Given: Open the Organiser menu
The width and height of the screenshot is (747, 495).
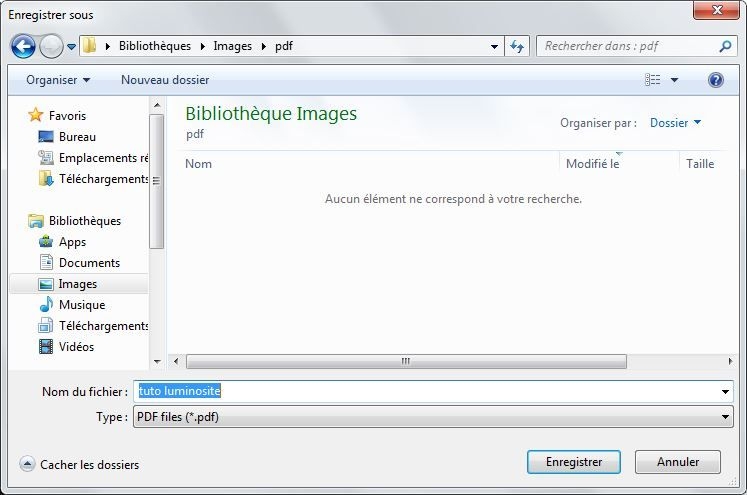Looking at the screenshot, I should (58, 80).
